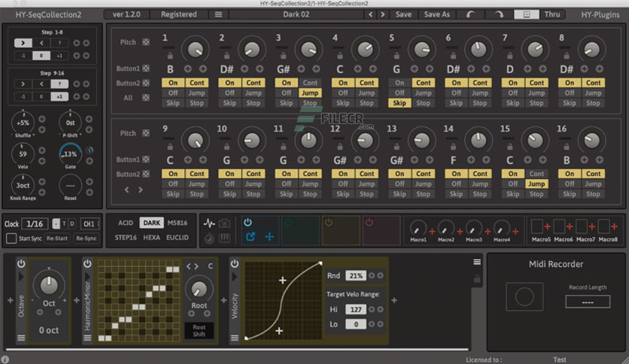Screen dimensions: 629x364
Task: Toggle power for the Octave module
Action: click(21, 263)
